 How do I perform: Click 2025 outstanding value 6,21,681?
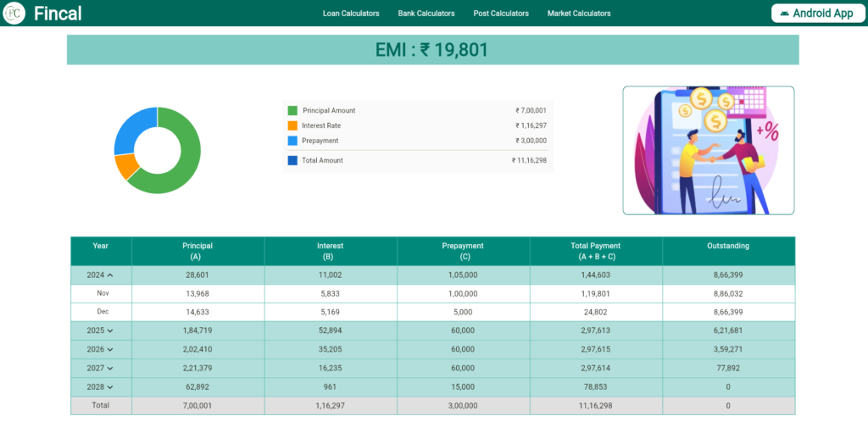coord(728,330)
